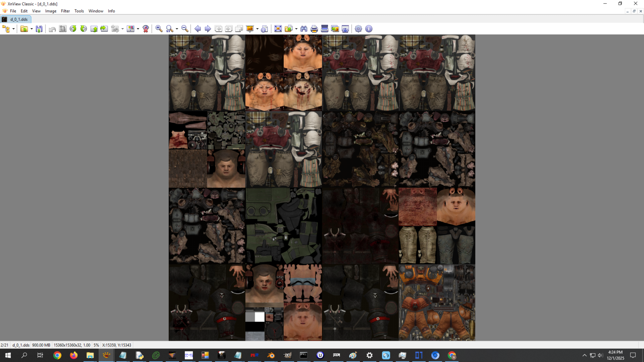Open the slideshow dropdown arrow
Image resolution: width=644 pixels, height=362 pixels.
pyautogui.click(x=257, y=29)
